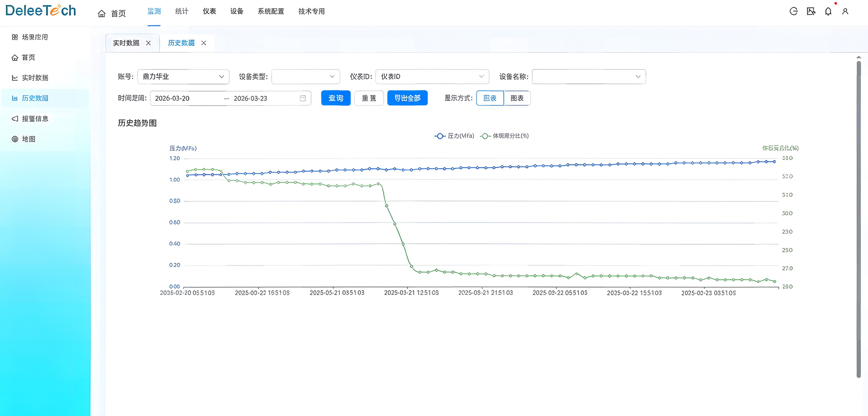This screenshot has width=868, height=416.
Task: Close the 实时数据 tab
Action: (148, 43)
